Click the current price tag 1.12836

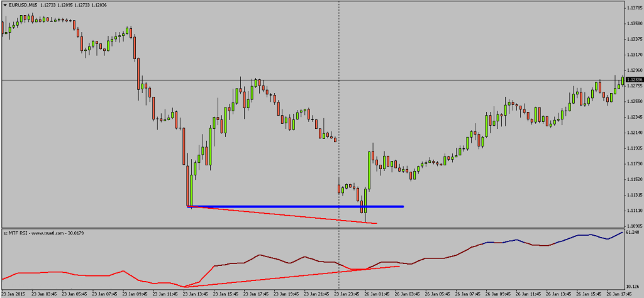633,80
